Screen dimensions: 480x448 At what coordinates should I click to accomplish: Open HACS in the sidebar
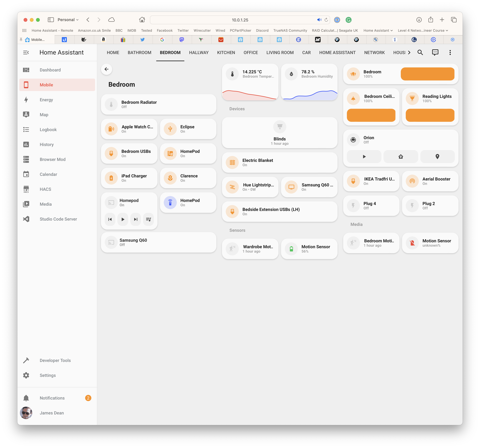(x=57, y=189)
